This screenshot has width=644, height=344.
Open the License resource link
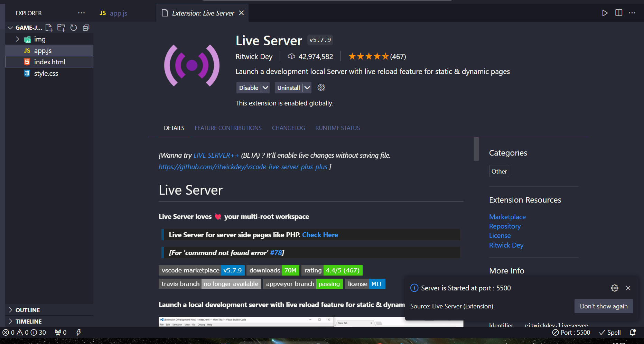point(500,235)
